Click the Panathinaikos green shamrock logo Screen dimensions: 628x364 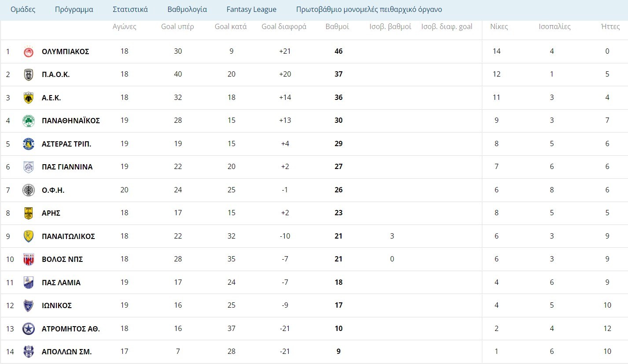pyautogui.click(x=29, y=121)
